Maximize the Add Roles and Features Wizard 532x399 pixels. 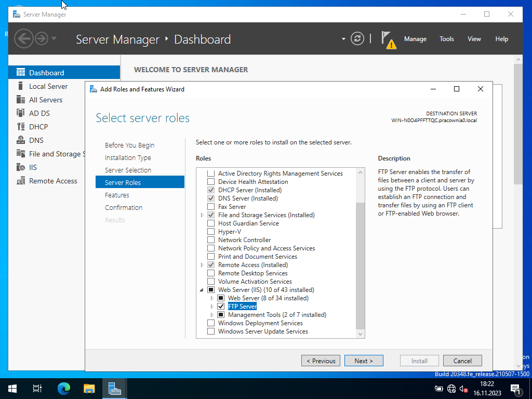tap(457, 89)
